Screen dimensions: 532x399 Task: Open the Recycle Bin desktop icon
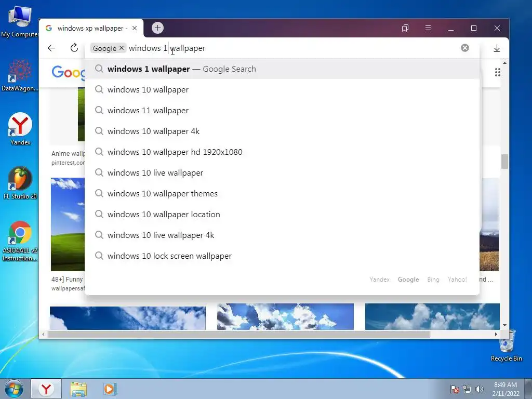[506, 345]
